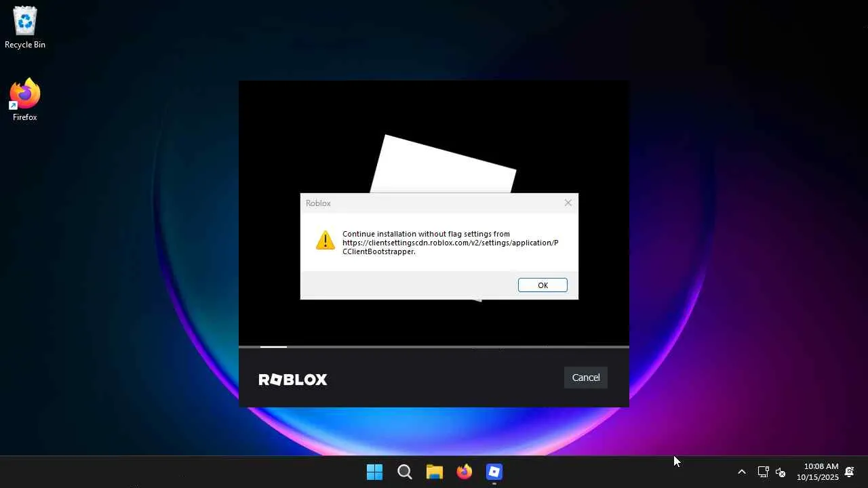
Task: Click the Roblox logo in the installer
Action: 293,380
